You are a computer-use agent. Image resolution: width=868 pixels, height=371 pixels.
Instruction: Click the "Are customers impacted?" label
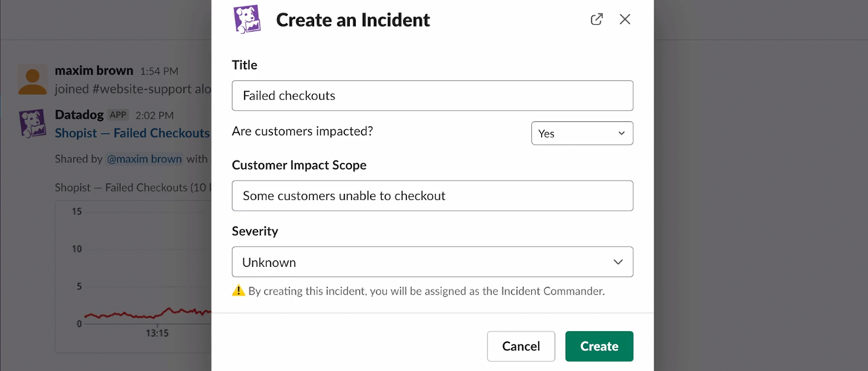(x=302, y=131)
